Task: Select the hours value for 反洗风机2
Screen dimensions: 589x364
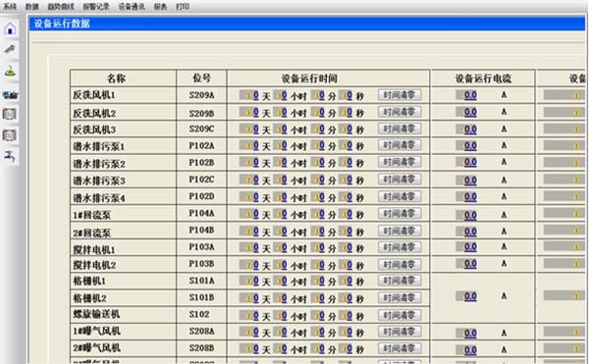Action: pos(280,112)
